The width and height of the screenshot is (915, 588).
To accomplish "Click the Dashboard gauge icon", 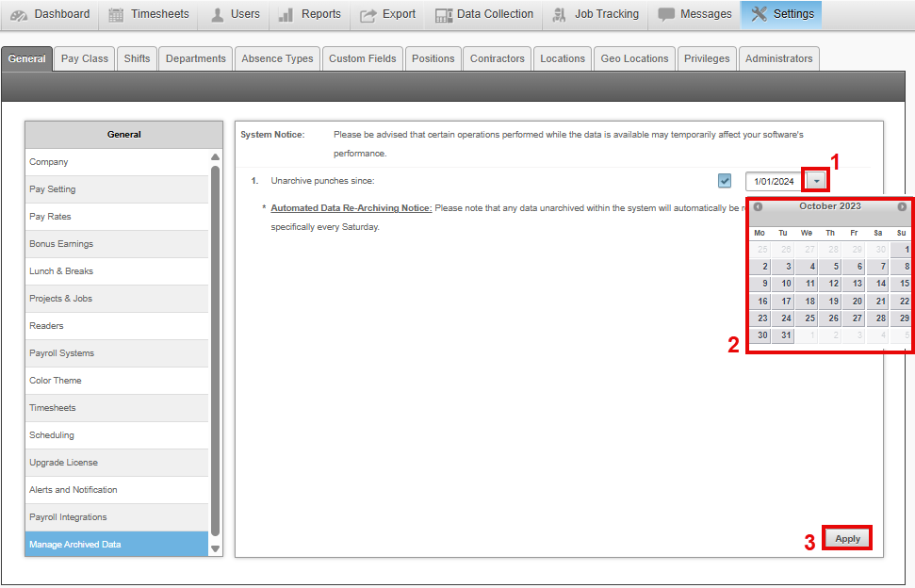I will (x=19, y=14).
